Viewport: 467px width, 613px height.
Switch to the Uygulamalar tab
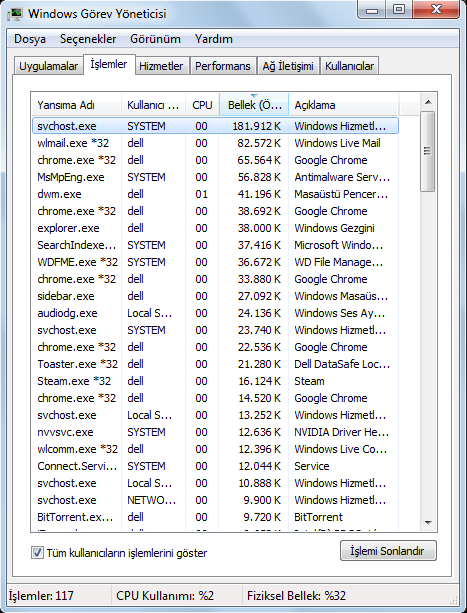click(x=48, y=66)
